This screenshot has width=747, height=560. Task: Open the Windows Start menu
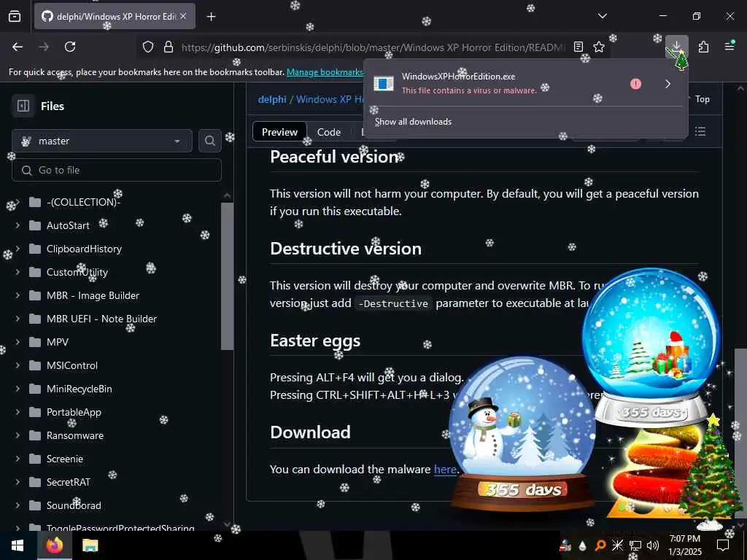pos(18,545)
